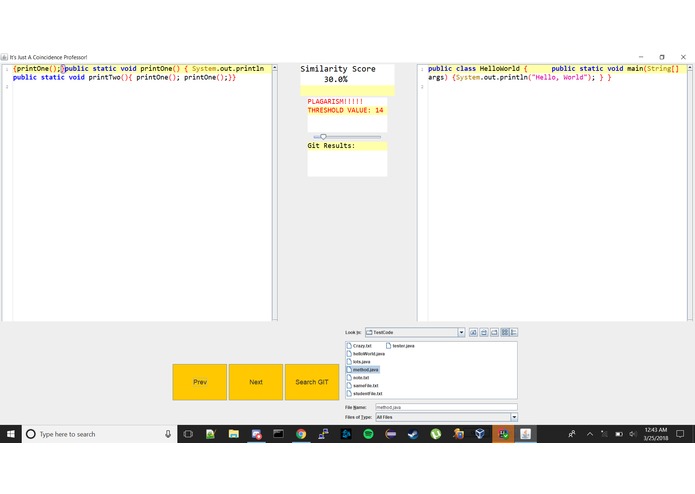Click the Next button
The image size is (695, 494).
tap(256, 382)
